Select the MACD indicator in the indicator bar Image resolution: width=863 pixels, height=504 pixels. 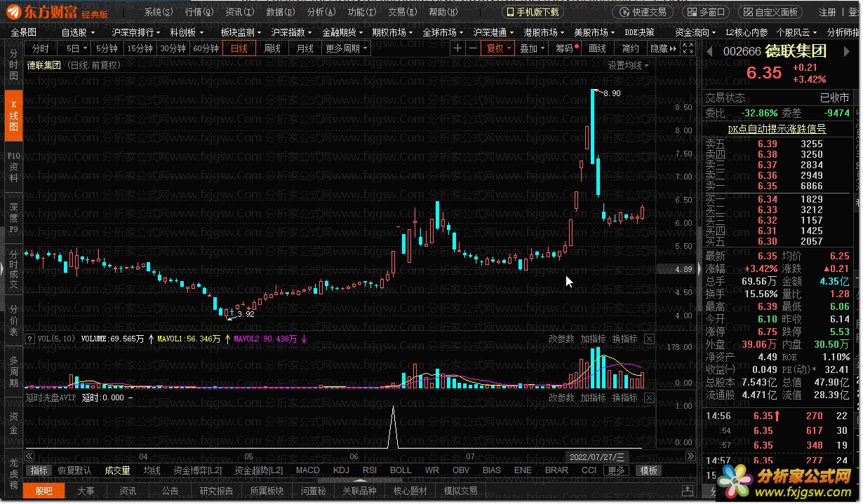pos(307,470)
